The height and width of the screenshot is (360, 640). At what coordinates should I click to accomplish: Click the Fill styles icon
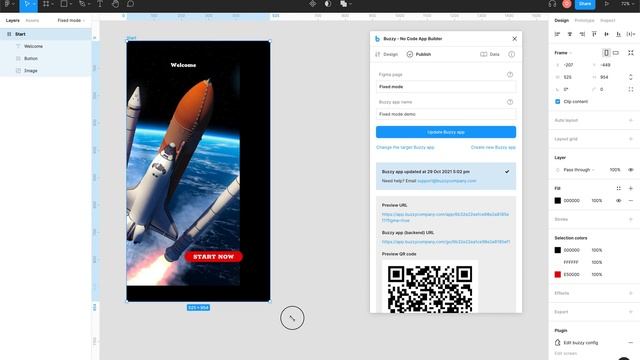coord(619,189)
